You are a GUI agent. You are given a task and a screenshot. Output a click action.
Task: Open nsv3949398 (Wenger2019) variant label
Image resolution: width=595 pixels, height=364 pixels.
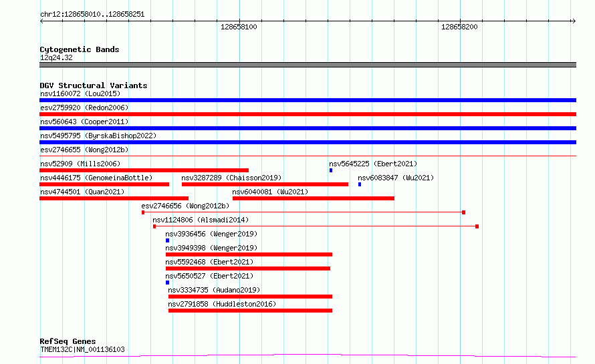tap(211, 248)
